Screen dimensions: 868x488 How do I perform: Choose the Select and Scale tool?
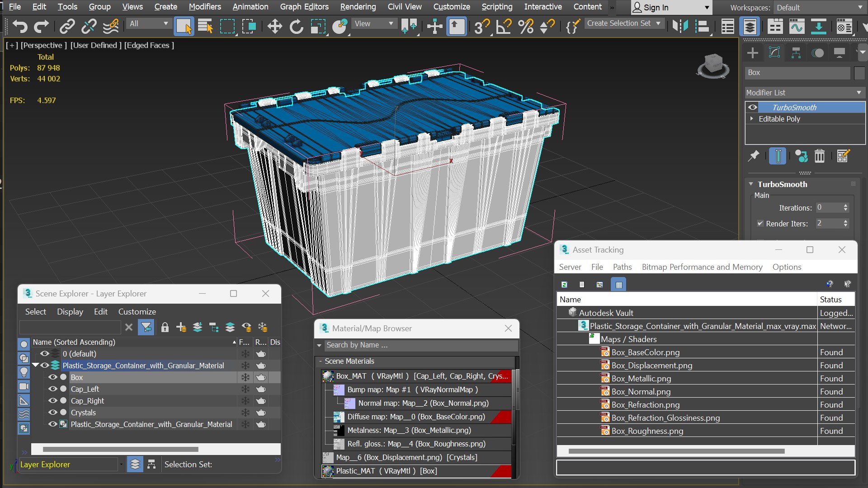click(318, 26)
